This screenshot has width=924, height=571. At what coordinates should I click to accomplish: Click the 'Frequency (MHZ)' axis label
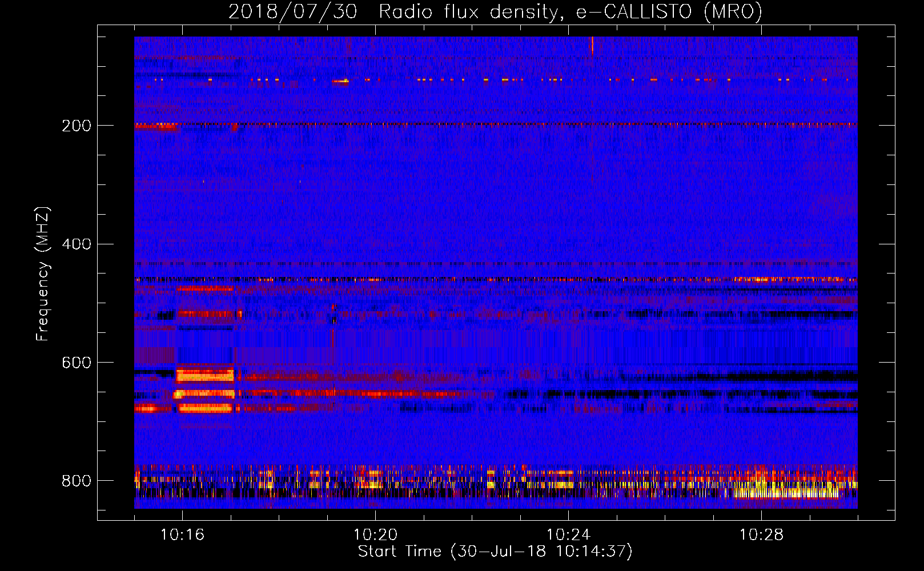click(43, 274)
